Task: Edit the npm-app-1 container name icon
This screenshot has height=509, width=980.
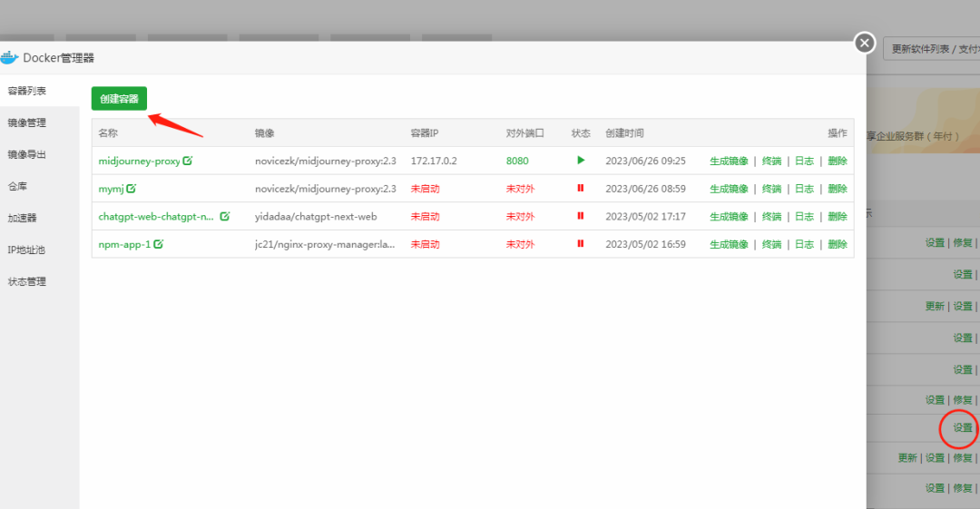Action: tap(159, 244)
